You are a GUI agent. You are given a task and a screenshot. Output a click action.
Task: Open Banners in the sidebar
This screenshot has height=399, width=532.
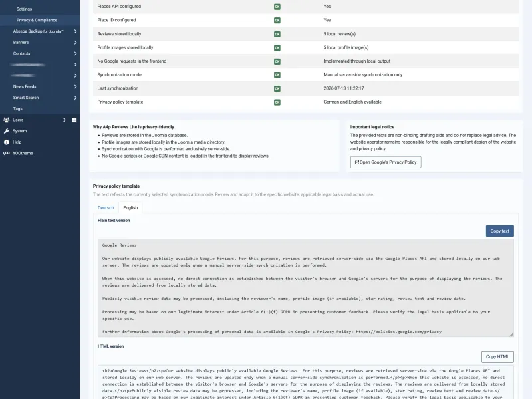point(21,43)
